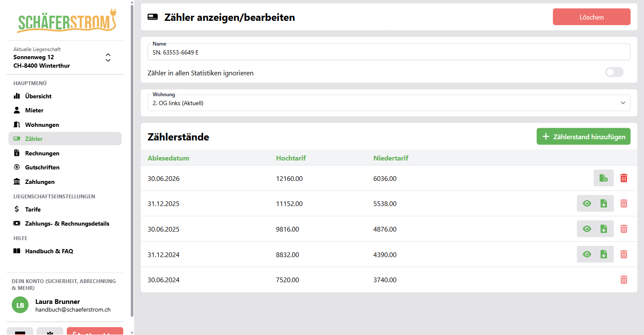Image resolution: width=644 pixels, height=335 pixels.
Task: Click into the Name input field
Action: pos(389,52)
